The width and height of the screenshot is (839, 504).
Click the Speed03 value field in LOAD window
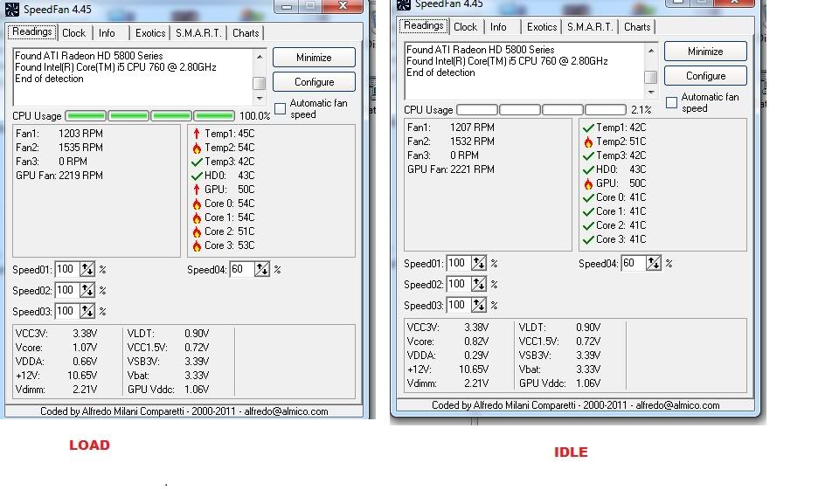pyautogui.click(x=67, y=311)
